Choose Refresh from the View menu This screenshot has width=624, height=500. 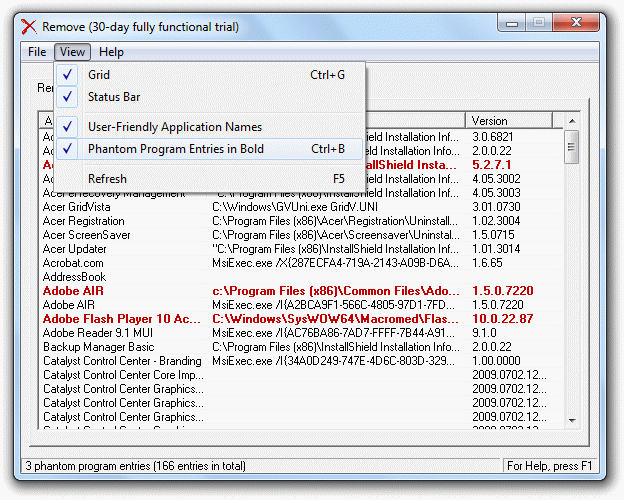pyautogui.click(x=209, y=179)
